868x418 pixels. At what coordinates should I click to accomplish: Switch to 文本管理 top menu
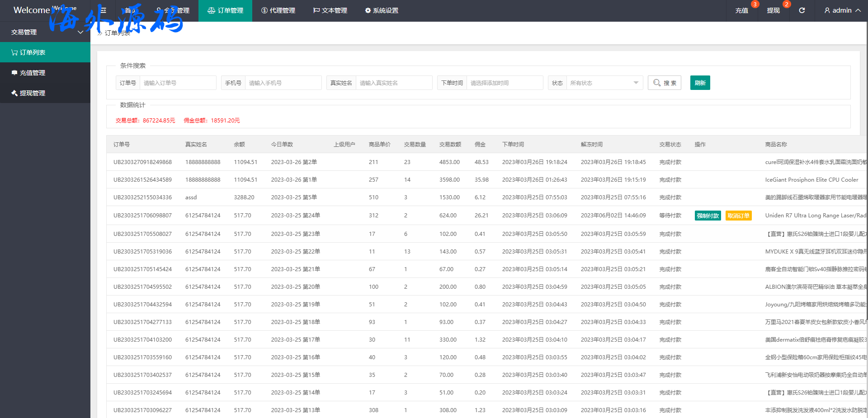[x=330, y=10]
